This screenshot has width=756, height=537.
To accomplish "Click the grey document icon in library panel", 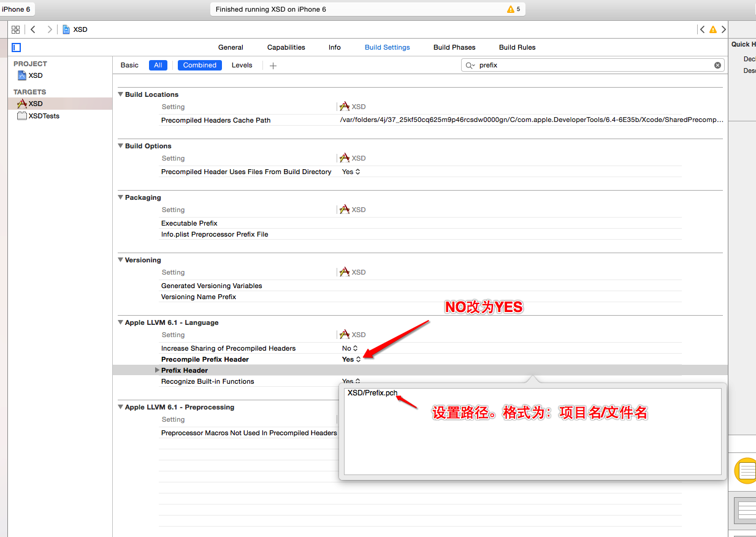I will 746,510.
